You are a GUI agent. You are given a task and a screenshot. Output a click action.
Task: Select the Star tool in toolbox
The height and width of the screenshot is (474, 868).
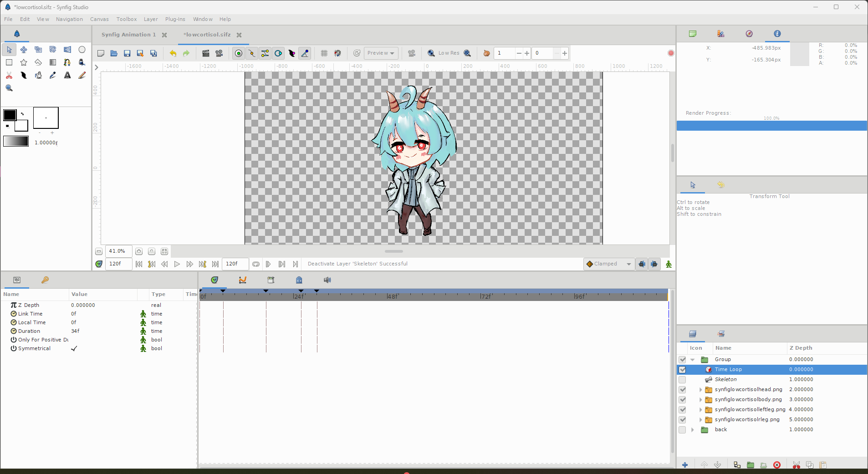(24, 62)
